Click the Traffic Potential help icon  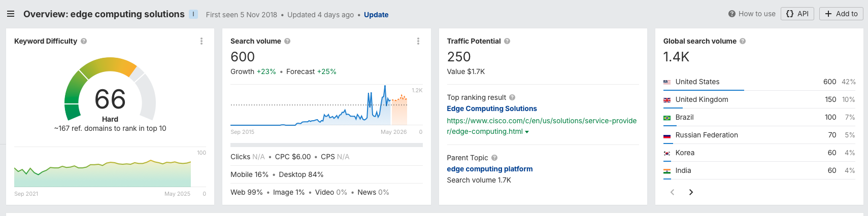507,41
